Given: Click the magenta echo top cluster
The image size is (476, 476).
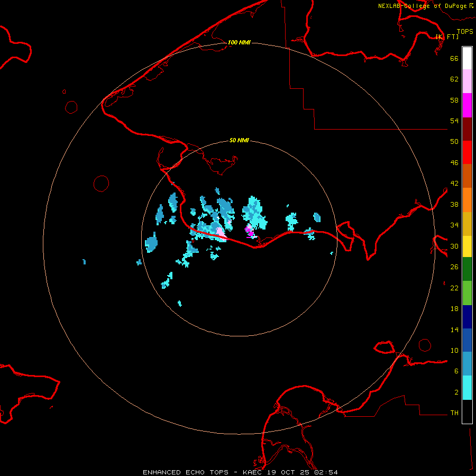Looking at the screenshot, I should 250,231.
